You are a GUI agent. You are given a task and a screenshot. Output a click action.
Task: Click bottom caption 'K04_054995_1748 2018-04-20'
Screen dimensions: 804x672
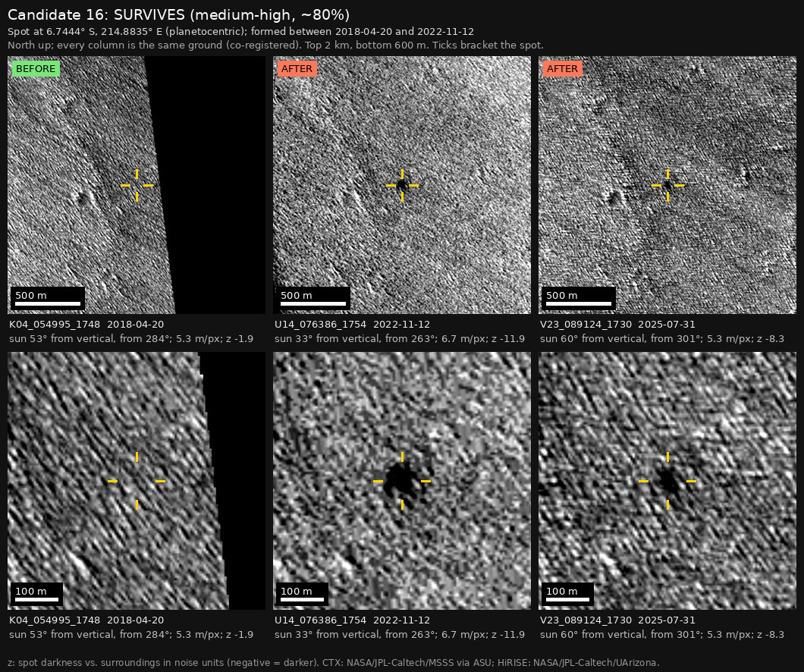86,620
